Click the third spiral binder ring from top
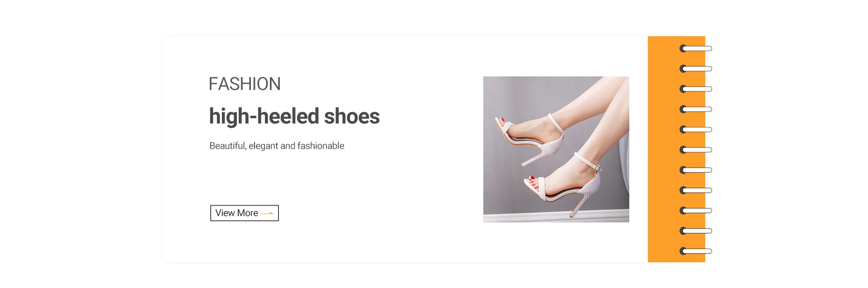Viewport: 868px width, 288px height. [x=696, y=89]
